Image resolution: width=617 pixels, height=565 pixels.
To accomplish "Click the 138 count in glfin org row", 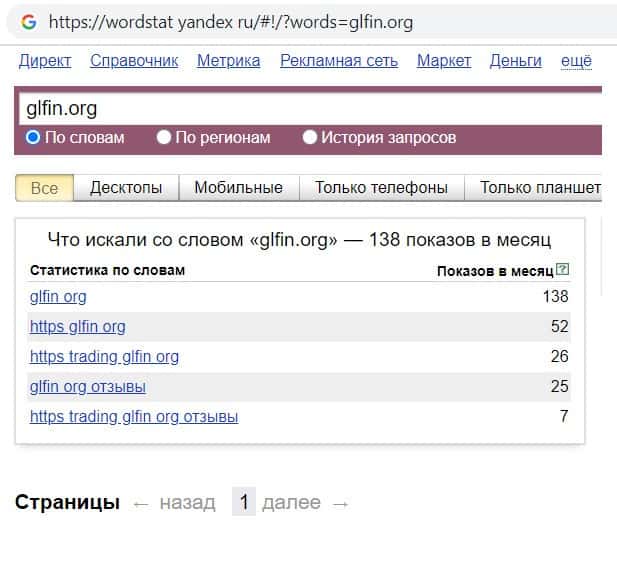I will (555, 296).
